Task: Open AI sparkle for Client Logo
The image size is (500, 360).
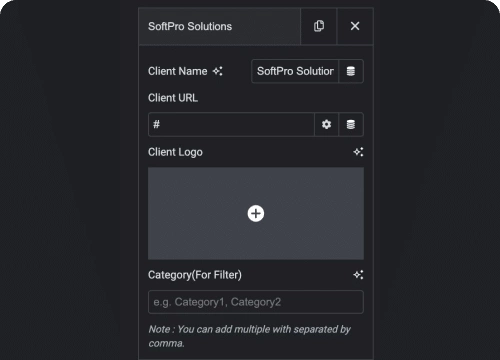Action: pos(358,152)
